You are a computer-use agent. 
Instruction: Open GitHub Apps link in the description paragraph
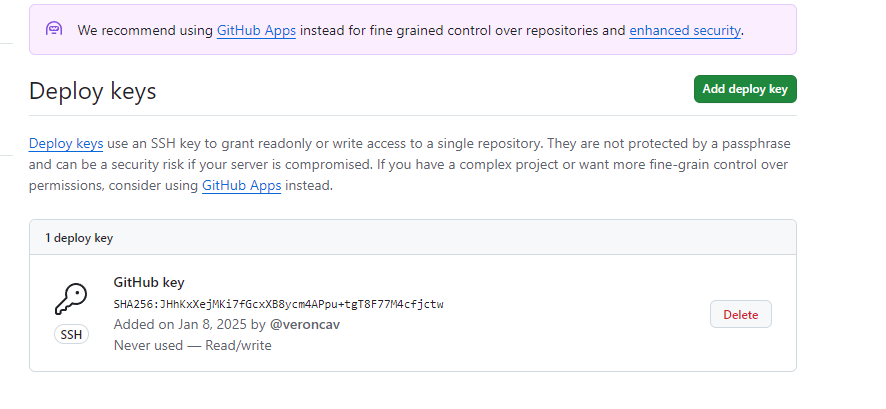pyautogui.click(x=241, y=185)
